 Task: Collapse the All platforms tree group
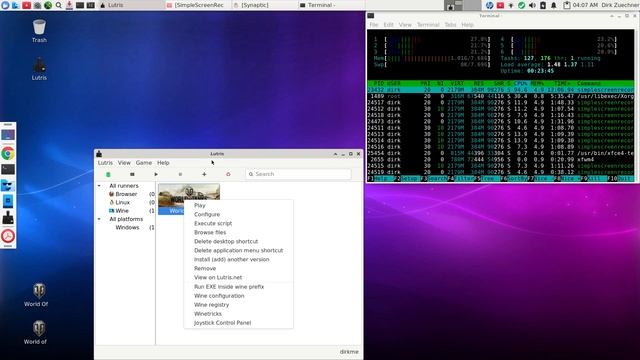point(99,219)
